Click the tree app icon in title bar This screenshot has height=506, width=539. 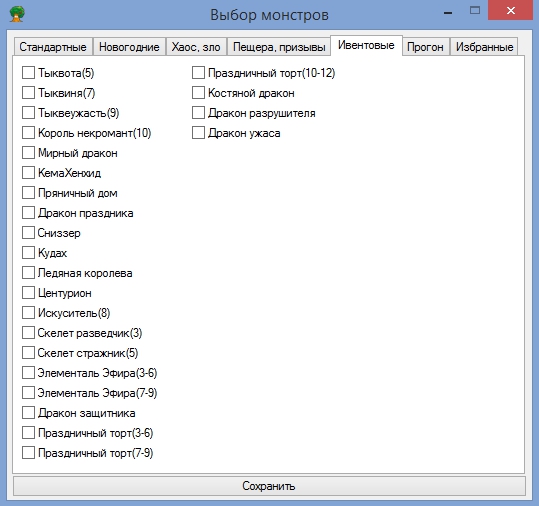coord(17,14)
